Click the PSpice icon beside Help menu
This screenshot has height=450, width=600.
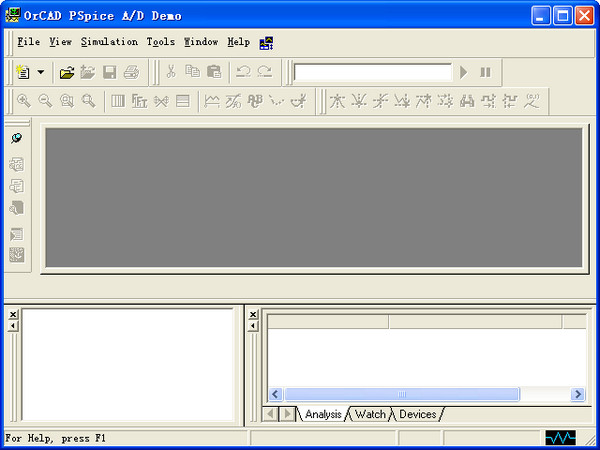point(266,43)
